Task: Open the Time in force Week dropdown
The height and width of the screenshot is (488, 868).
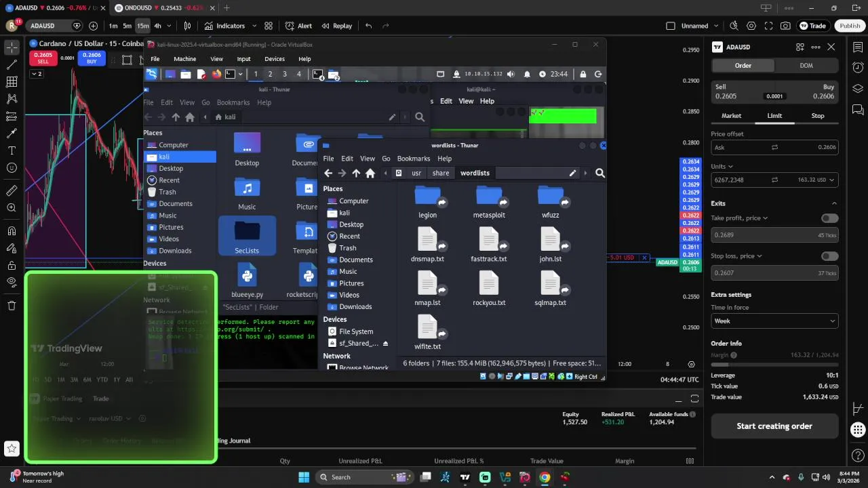Action: 774,321
